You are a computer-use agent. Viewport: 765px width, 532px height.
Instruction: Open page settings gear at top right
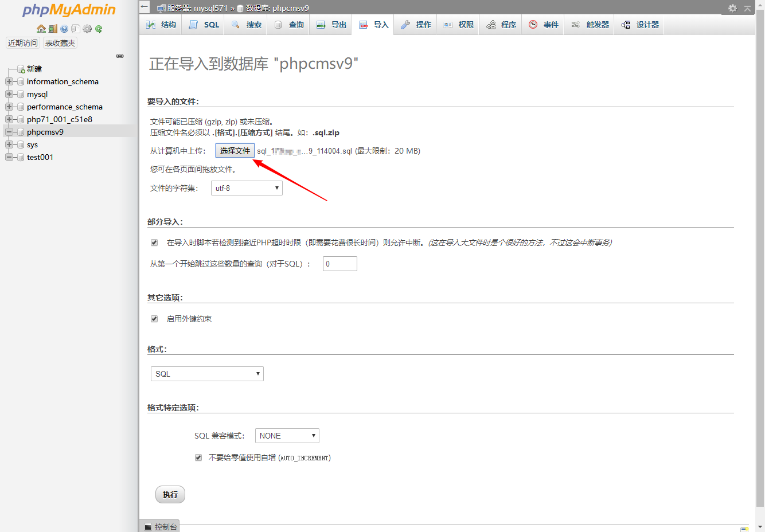click(732, 8)
